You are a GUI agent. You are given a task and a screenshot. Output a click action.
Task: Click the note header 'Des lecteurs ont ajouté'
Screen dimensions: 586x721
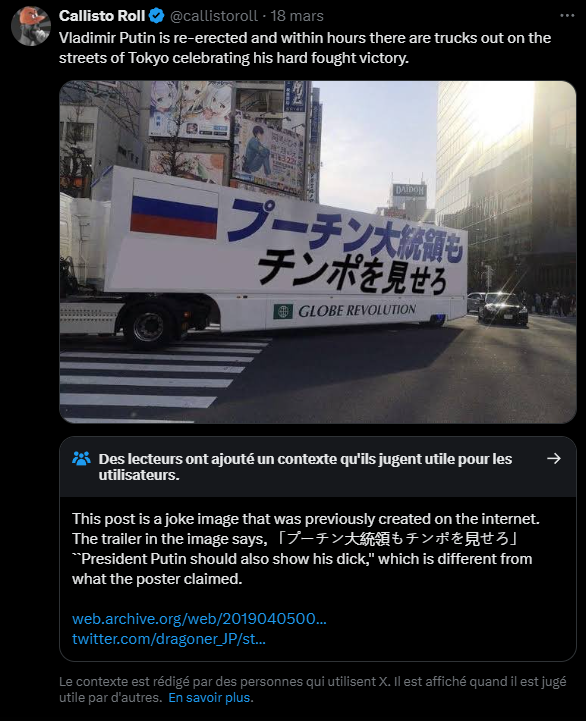coord(305,467)
